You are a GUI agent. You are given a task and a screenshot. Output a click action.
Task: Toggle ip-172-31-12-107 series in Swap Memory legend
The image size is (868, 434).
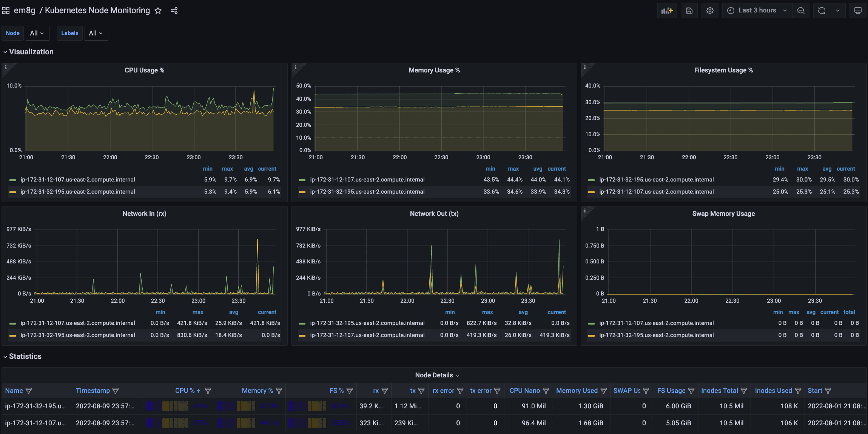pos(656,323)
